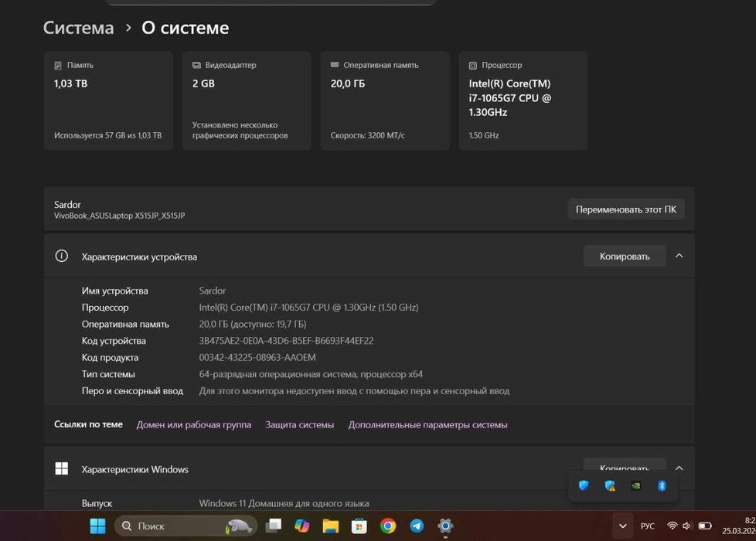This screenshot has width=756, height=541.
Task: Click the Windows logo beside Характеристики Windows
Action: point(62,468)
